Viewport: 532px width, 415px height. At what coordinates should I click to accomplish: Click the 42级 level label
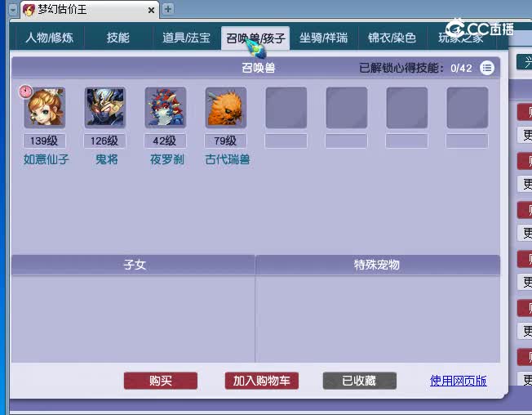[166, 141]
